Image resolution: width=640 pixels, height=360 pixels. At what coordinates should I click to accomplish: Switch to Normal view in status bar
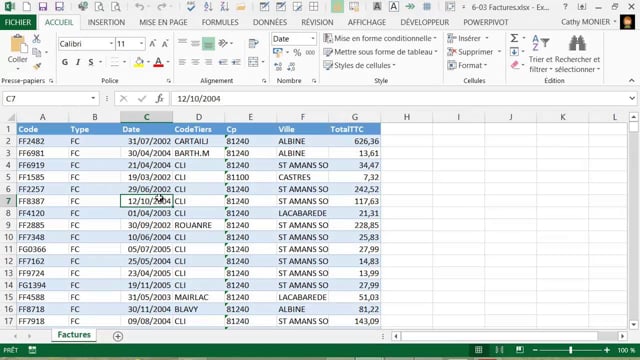pos(478,350)
